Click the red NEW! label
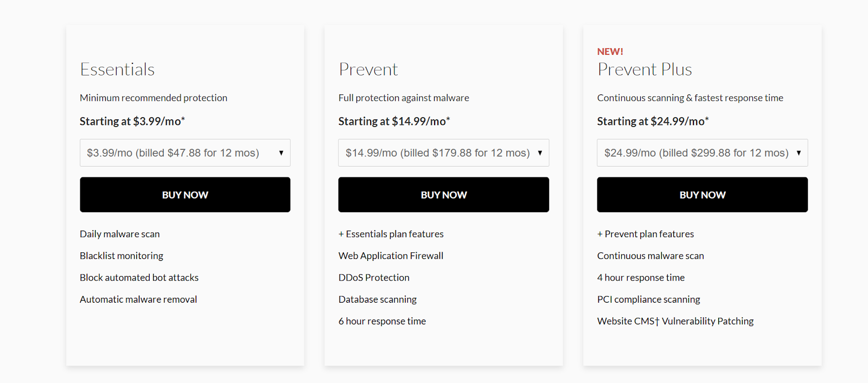Screen dimensions: 868x383 click(610, 52)
